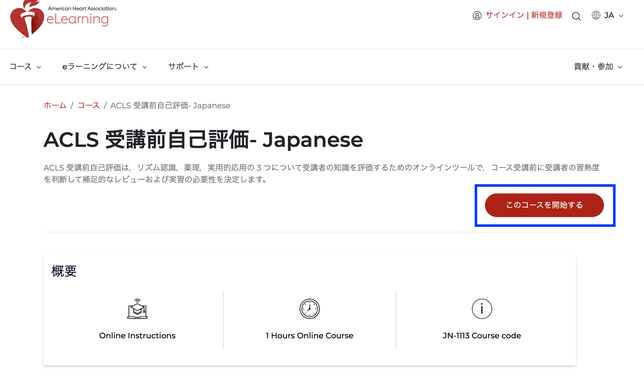Click the 1 Hours Online Course label

click(x=309, y=336)
